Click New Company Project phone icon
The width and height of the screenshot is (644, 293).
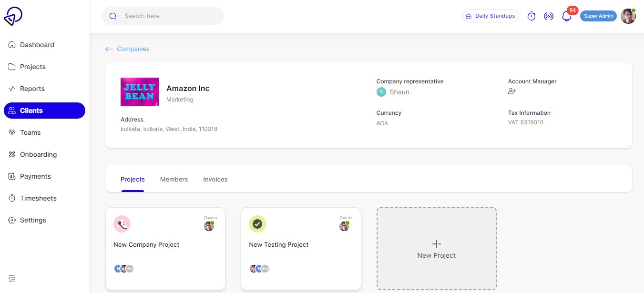(x=122, y=224)
